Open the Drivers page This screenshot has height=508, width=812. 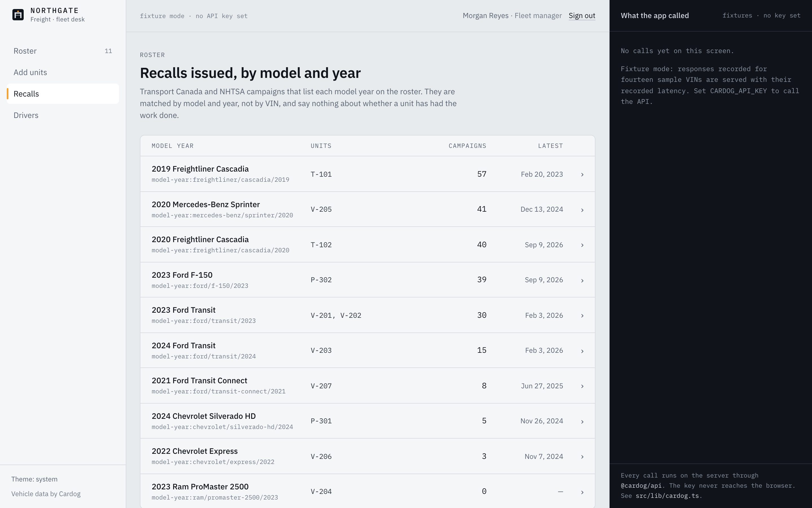[x=63, y=115]
